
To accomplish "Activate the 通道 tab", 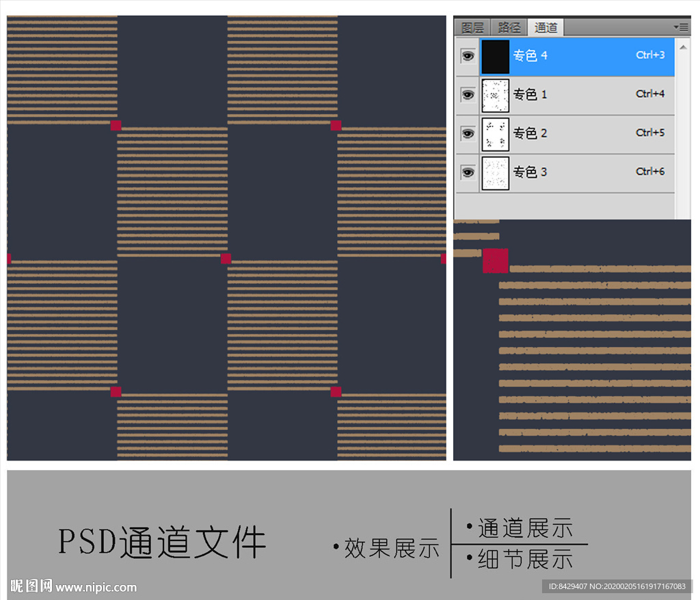I will click(x=546, y=27).
